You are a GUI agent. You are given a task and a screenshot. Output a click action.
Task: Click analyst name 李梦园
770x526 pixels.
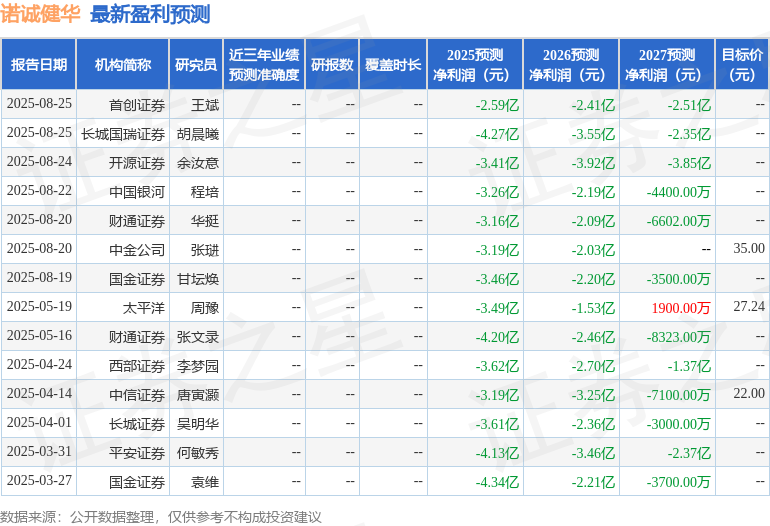pyautogui.click(x=198, y=366)
